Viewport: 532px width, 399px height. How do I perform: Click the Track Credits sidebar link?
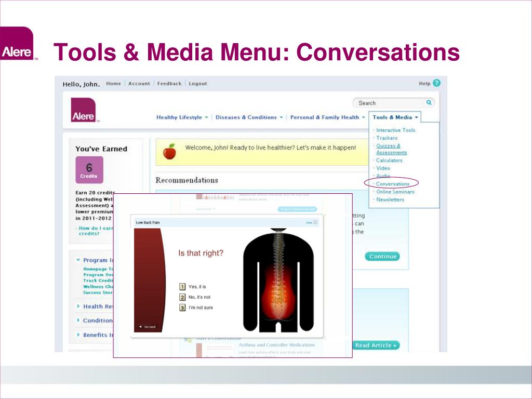pyautogui.click(x=98, y=281)
